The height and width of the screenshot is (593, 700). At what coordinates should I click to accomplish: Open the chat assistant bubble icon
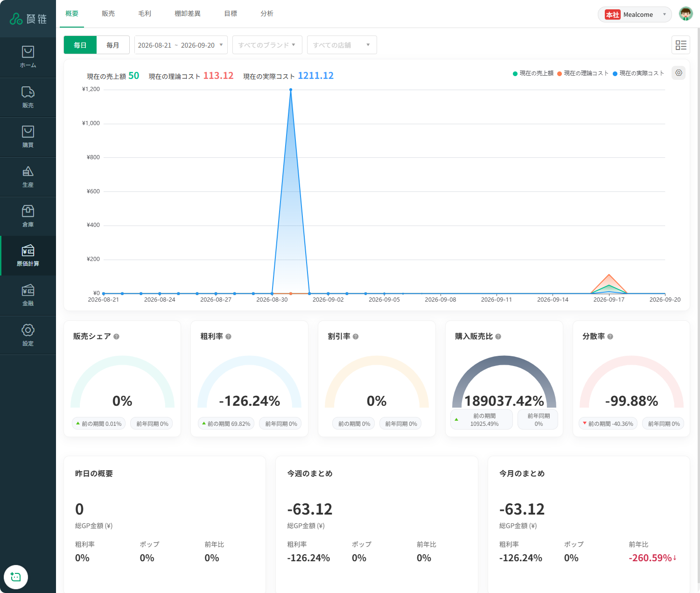(x=16, y=577)
